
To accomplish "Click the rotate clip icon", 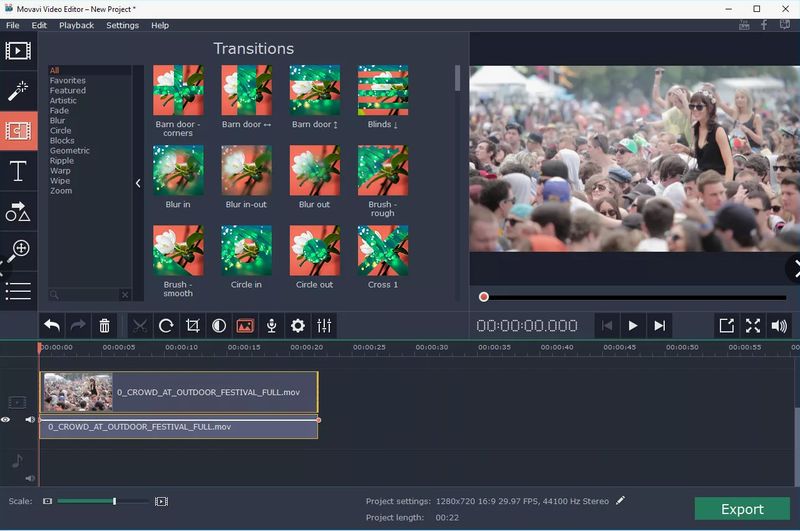I will pyautogui.click(x=166, y=326).
